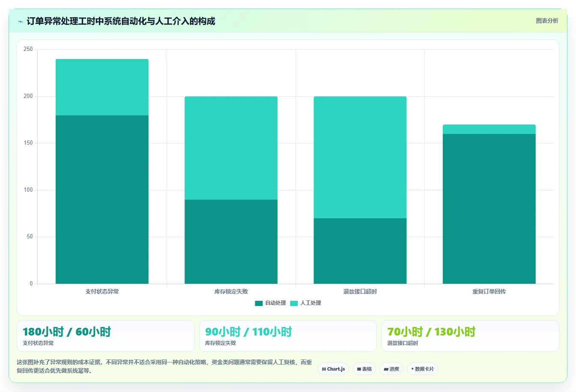Click the 退款接口超时 caption in the stat card

[x=403, y=343]
